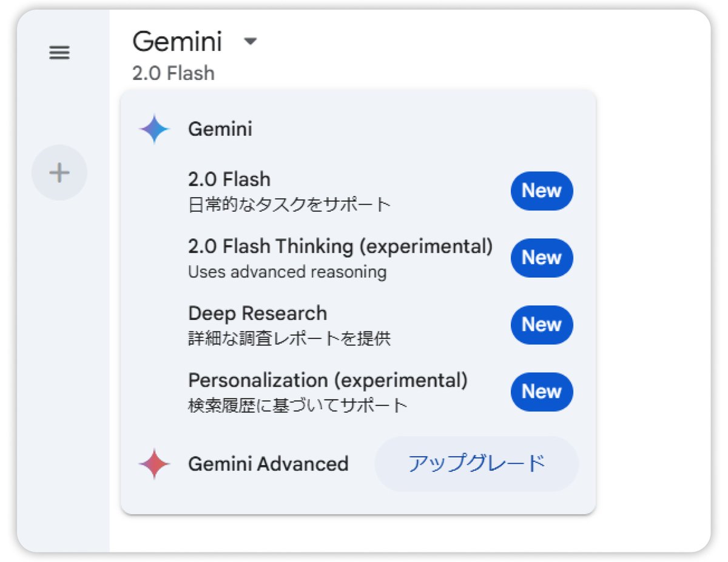Click the New badge next to Personalization
The width and height of the screenshot is (728, 562).
pyautogui.click(x=541, y=392)
